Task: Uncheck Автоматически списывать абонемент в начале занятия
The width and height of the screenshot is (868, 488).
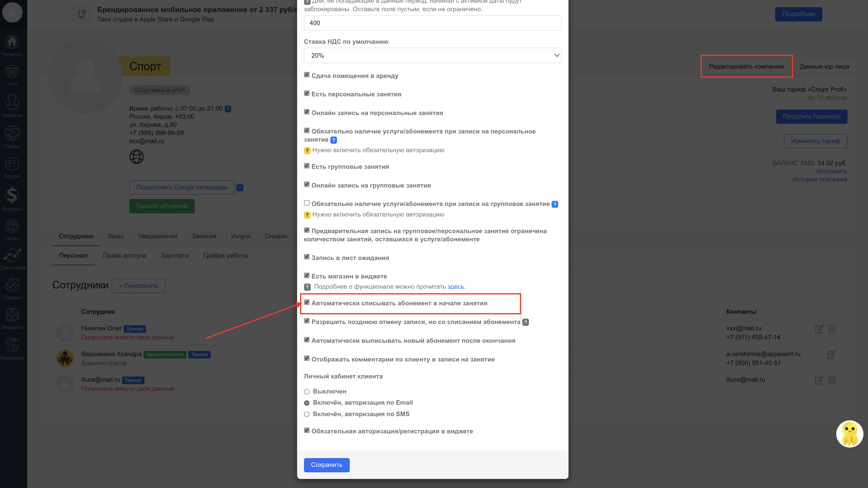Action: [307, 302]
